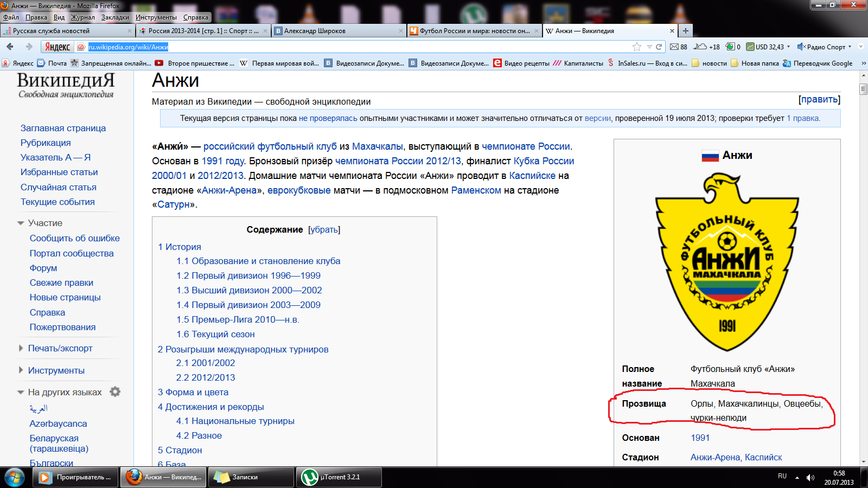Open the Переводчик Google bookmark

click(818, 63)
